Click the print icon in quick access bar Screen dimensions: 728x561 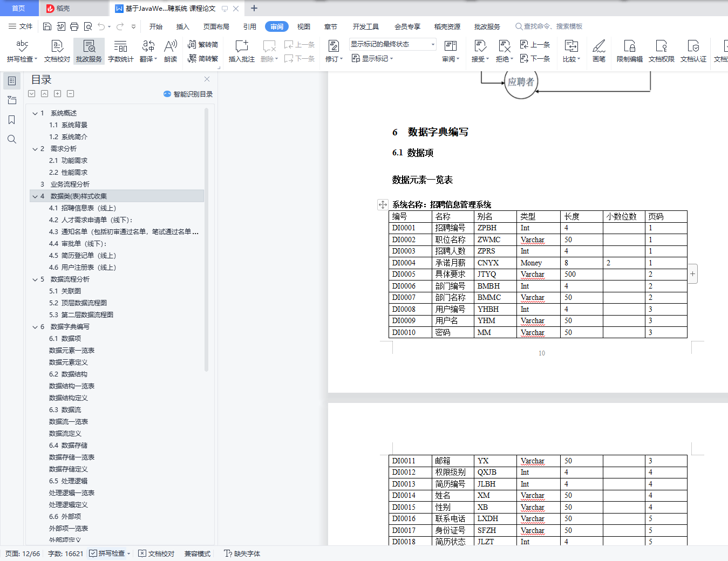click(74, 26)
